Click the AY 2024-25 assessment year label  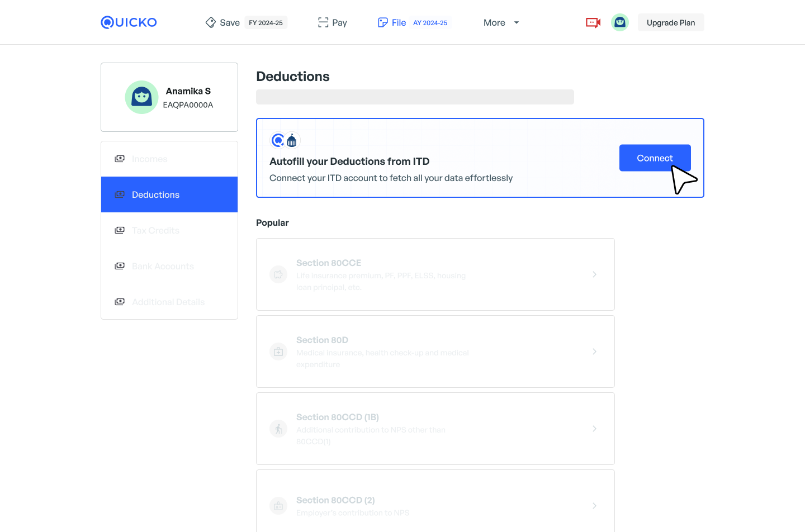(x=430, y=23)
